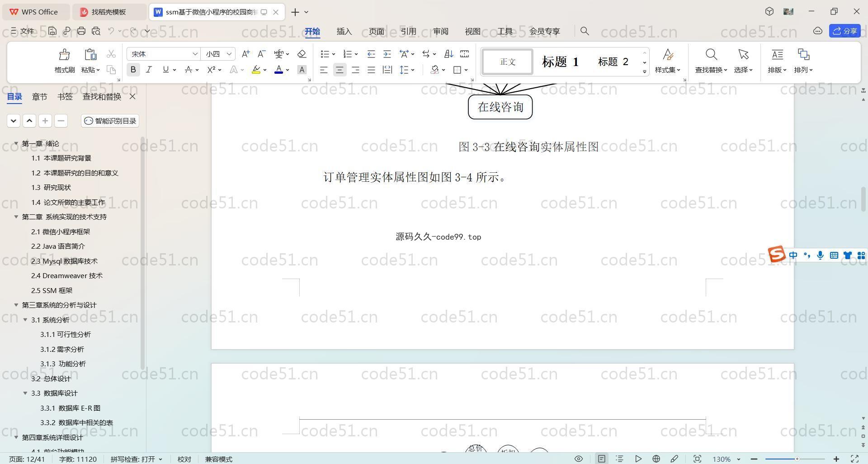The image size is (868, 464).
Task: Toggle Bold formatting
Action: [133, 70]
